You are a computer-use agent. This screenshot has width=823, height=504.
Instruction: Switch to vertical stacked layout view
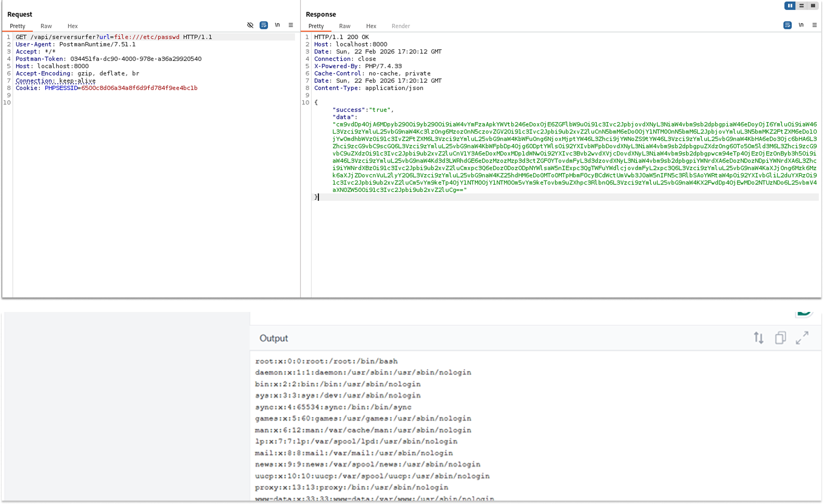802,6
